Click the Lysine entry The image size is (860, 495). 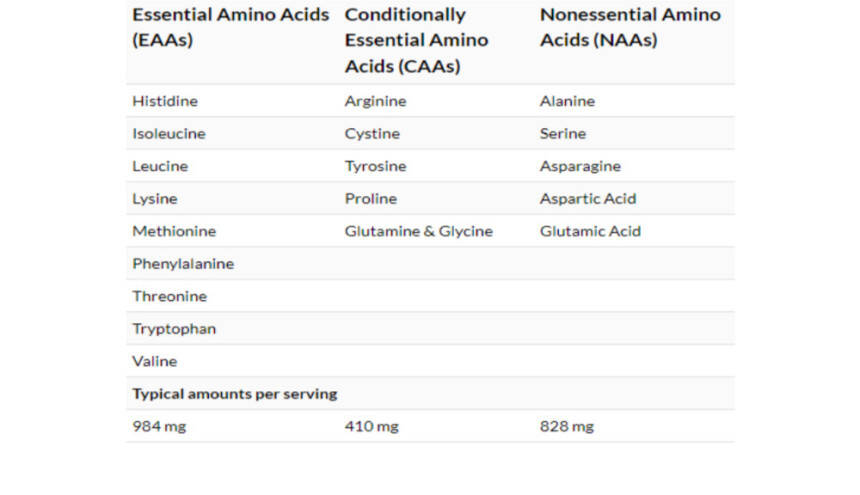point(155,199)
